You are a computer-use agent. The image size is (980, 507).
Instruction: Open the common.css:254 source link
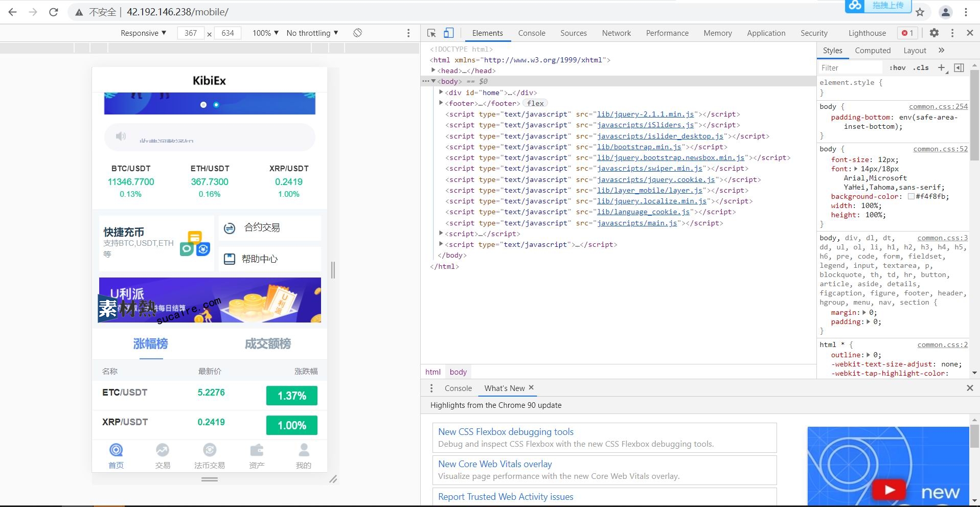tap(938, 106)
